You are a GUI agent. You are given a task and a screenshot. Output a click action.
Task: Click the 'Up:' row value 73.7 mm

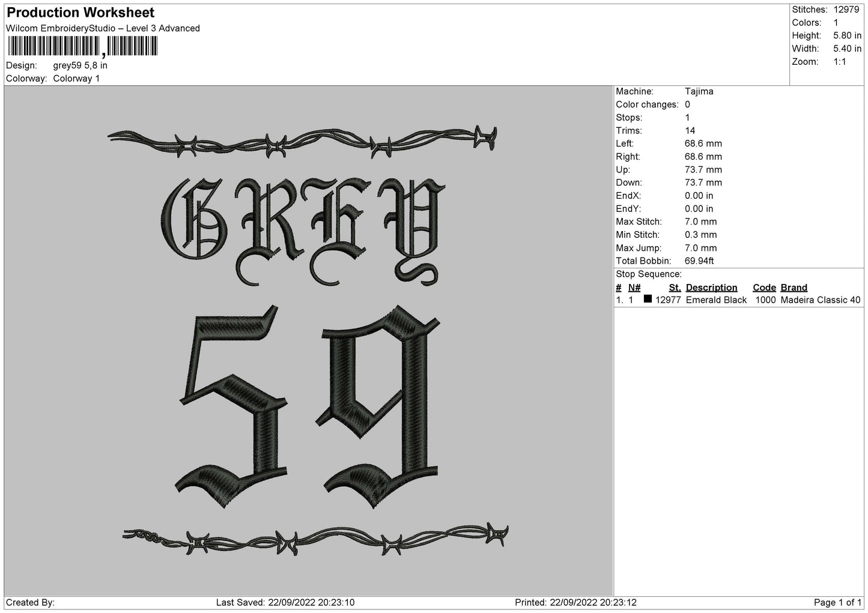[x=703, y=170]
